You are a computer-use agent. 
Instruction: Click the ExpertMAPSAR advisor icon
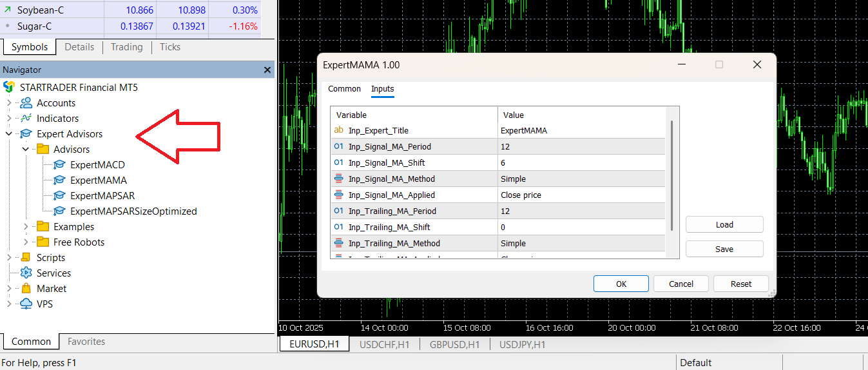click(60, 195)
